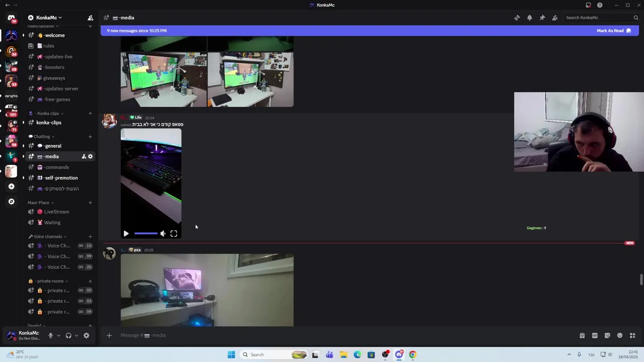This screenshot has height=362, width=644.
Task: Toggle video fullscreen button
Action: [x=174, y=233]
